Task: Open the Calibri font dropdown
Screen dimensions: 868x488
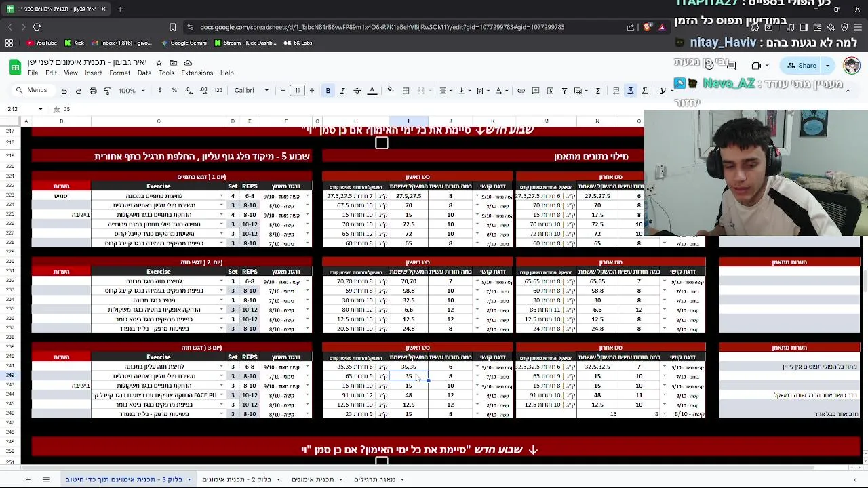Action: pyautogui.click(x=252, y=91)
